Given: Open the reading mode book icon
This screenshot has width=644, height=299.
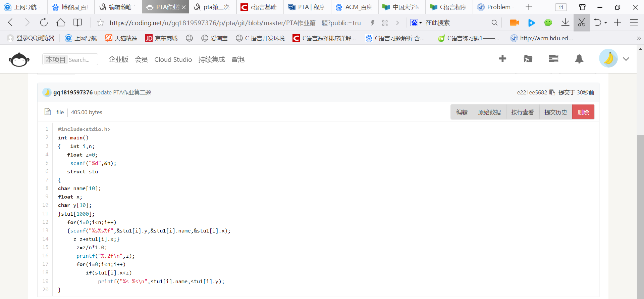Looking at the screenshot, I should [x=77, y=23].
